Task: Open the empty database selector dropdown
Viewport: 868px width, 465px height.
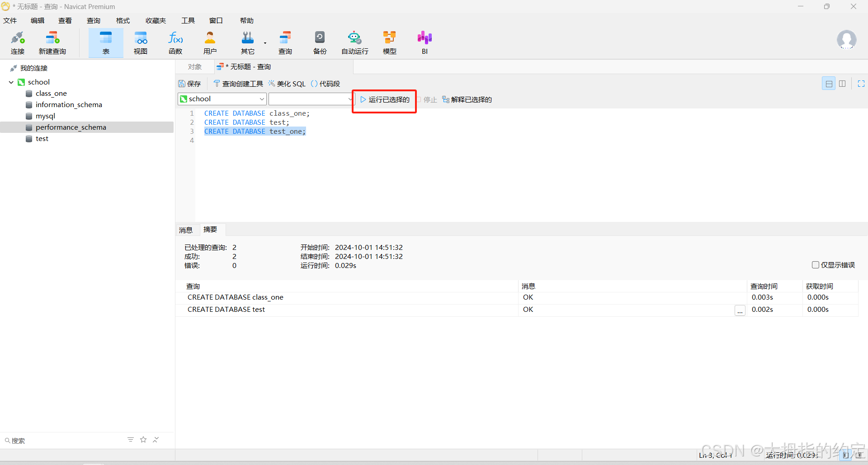Action: click(350, 99)
